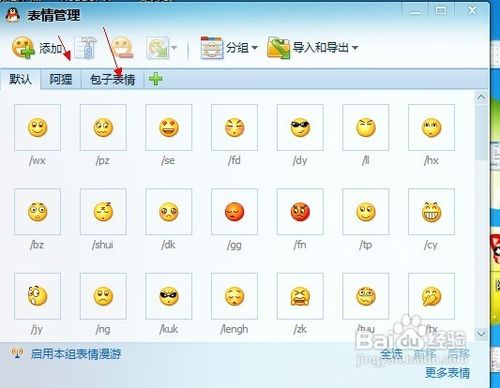Switch to the 默认 tab
The height and width of the screenshot is (388, 500).
20,79
